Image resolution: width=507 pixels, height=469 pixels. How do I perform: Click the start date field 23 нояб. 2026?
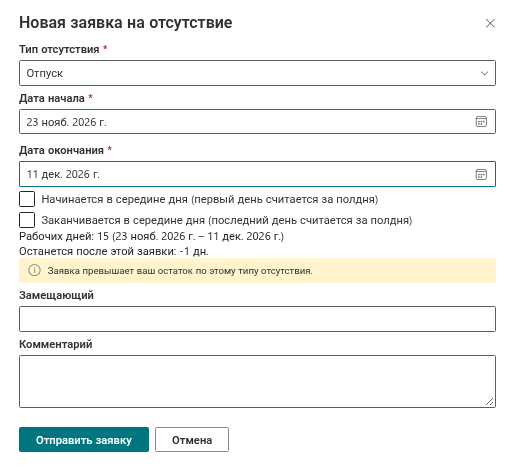257,122
